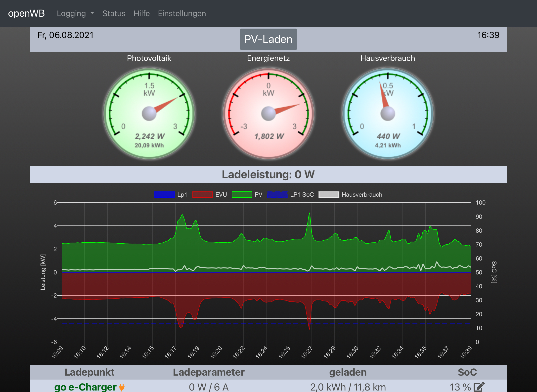Toggle the PV series legend swatch
The image size is (537, 392).
[x=242, y=195]
